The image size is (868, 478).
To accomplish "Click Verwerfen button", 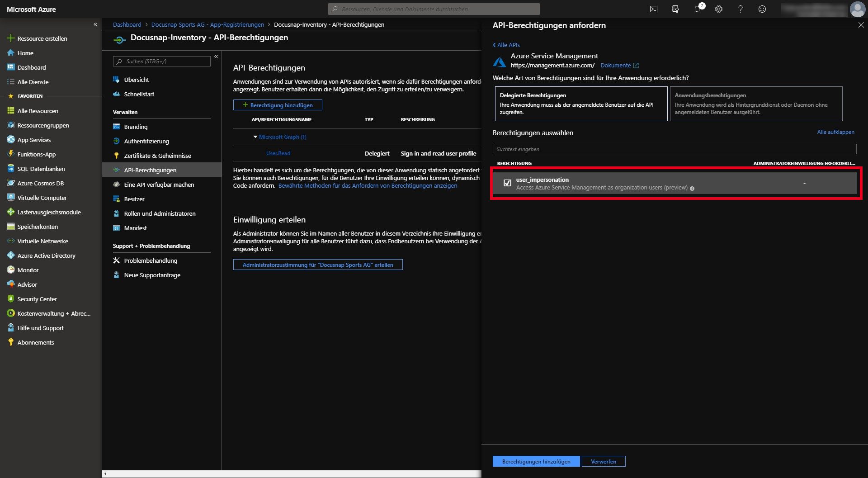I will 604,461.
